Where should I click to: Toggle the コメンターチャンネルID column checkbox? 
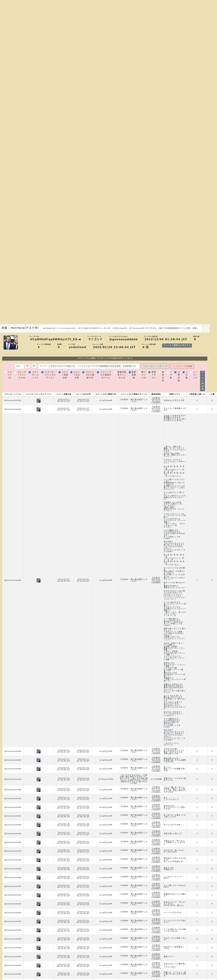coord(15,372)
